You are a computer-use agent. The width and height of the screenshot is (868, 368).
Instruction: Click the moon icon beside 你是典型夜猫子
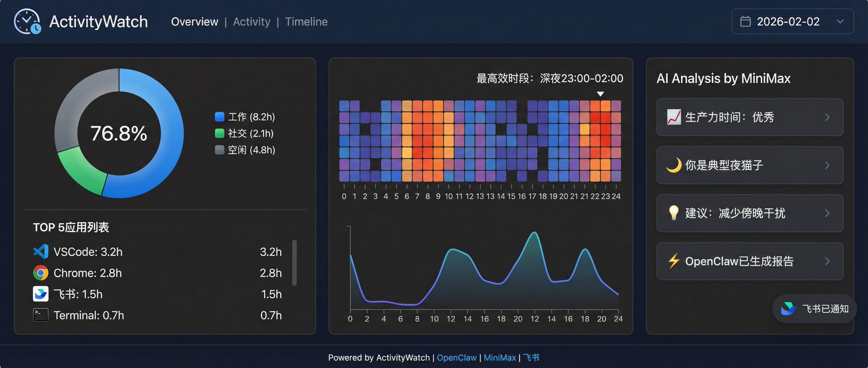(674, 165)
